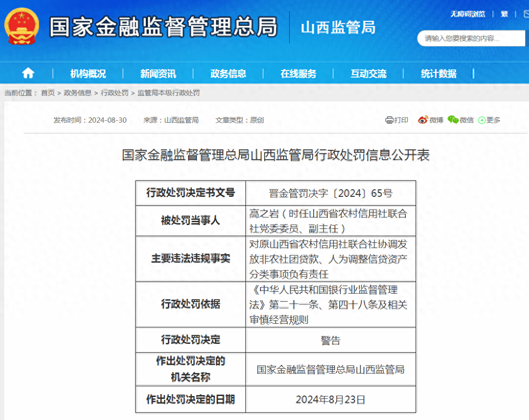Click the 当前位置 breadcrumb label
The height and width of the screenshot is (420, 529).
point(20,93)
